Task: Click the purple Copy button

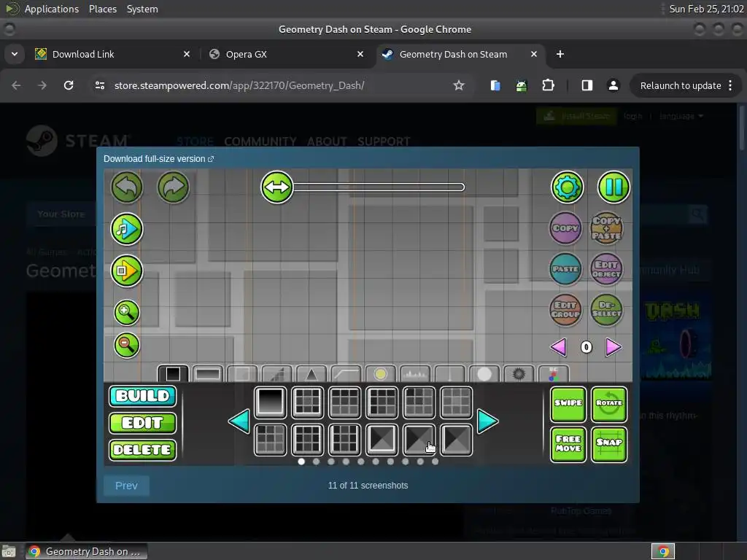Action: pos(565,228)
